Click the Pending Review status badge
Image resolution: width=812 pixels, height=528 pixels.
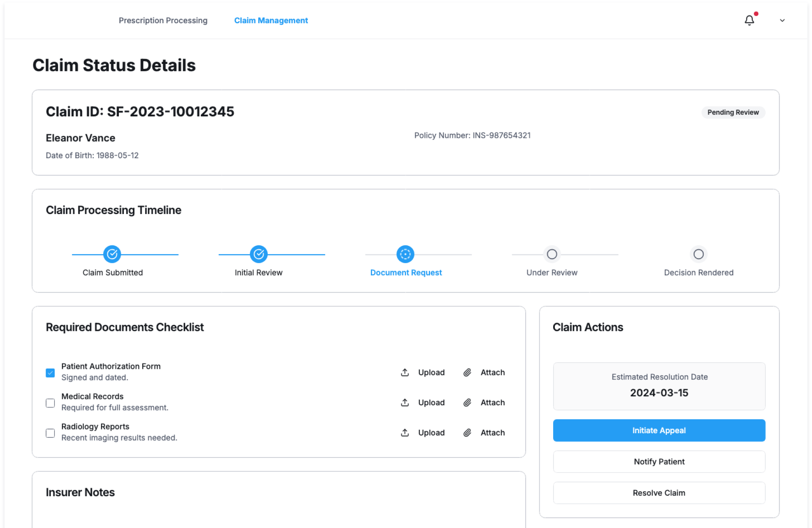click(732, 112)
